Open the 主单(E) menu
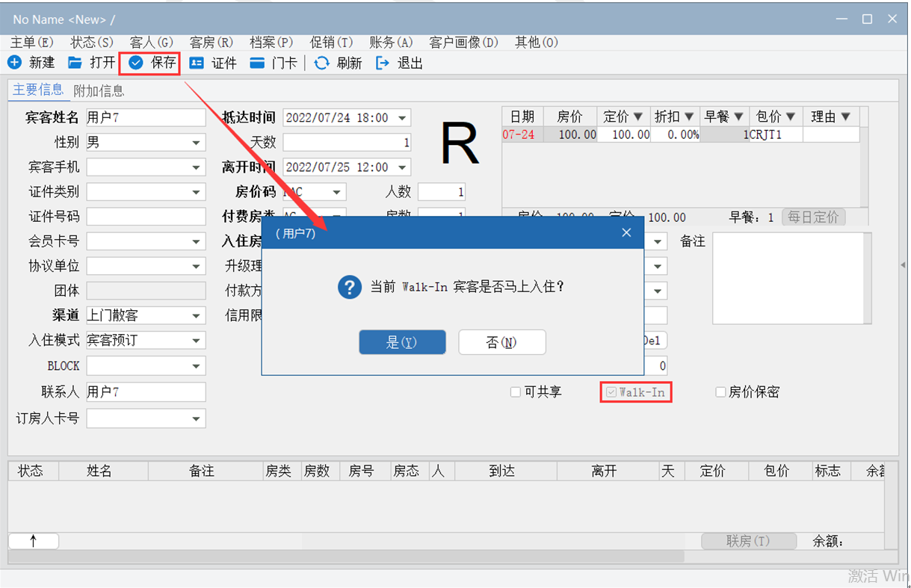The height and width of the screenshot is (588, 911). pyautogui.click(x=32, y=42)
